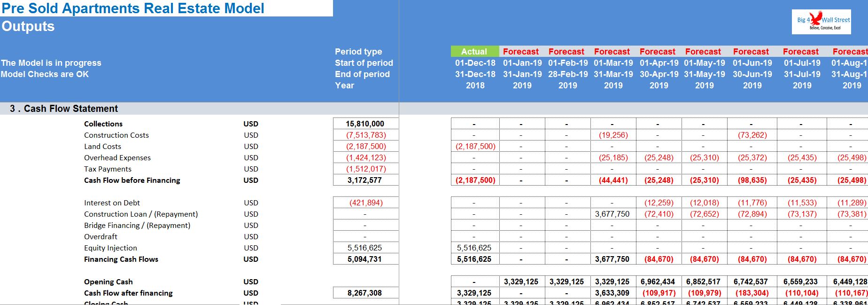Image resolution: width=868 pixels, height=305 pixels.
Task: Select the '3 . Cash Flow Statement' section header
Action: coord(64,109)
